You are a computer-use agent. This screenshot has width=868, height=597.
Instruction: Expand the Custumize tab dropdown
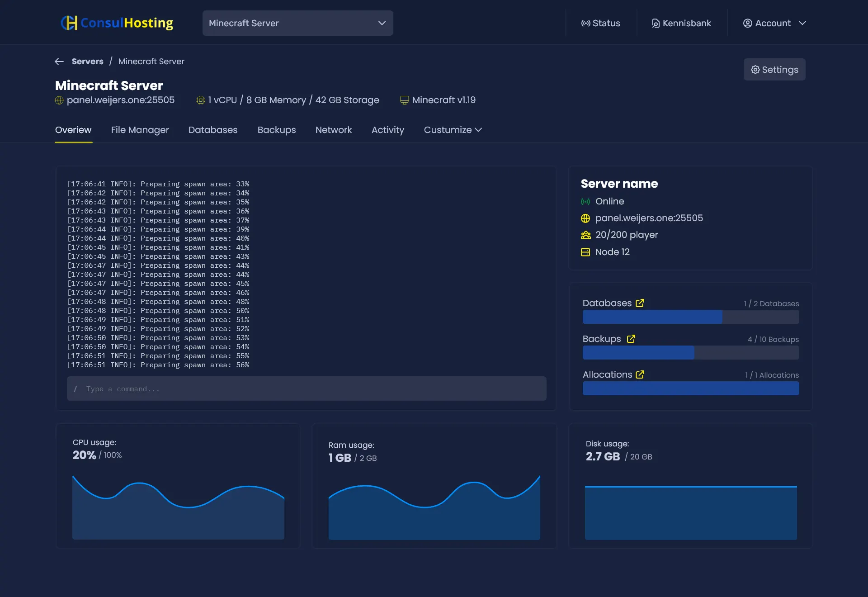453,130
